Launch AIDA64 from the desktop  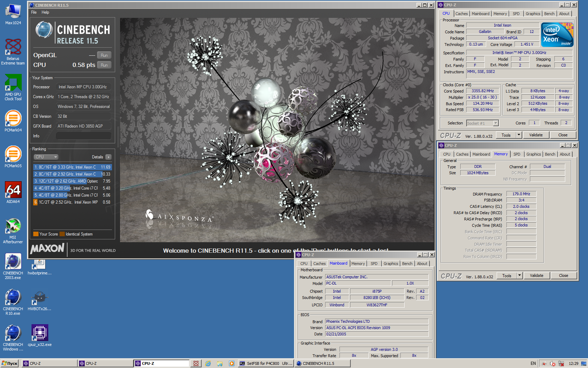[x=13, y=193]
